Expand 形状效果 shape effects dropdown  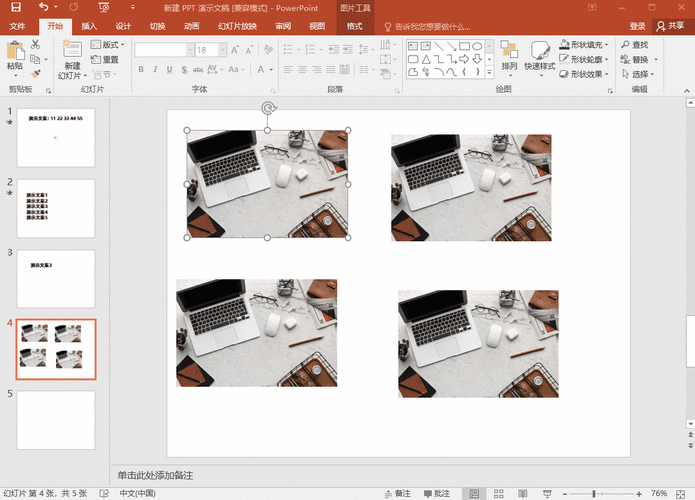[x=606, y=74]
